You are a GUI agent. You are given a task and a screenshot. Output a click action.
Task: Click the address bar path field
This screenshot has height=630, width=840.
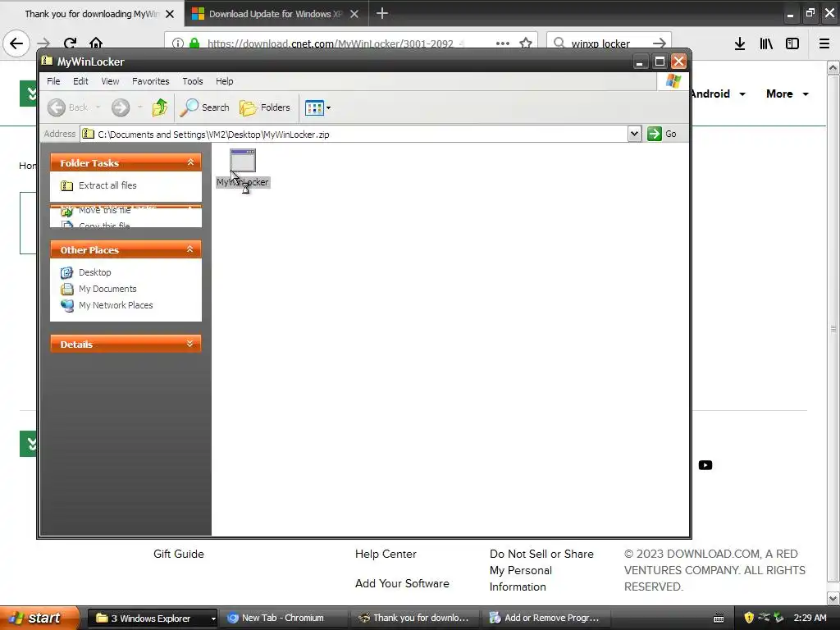(354, 134)
